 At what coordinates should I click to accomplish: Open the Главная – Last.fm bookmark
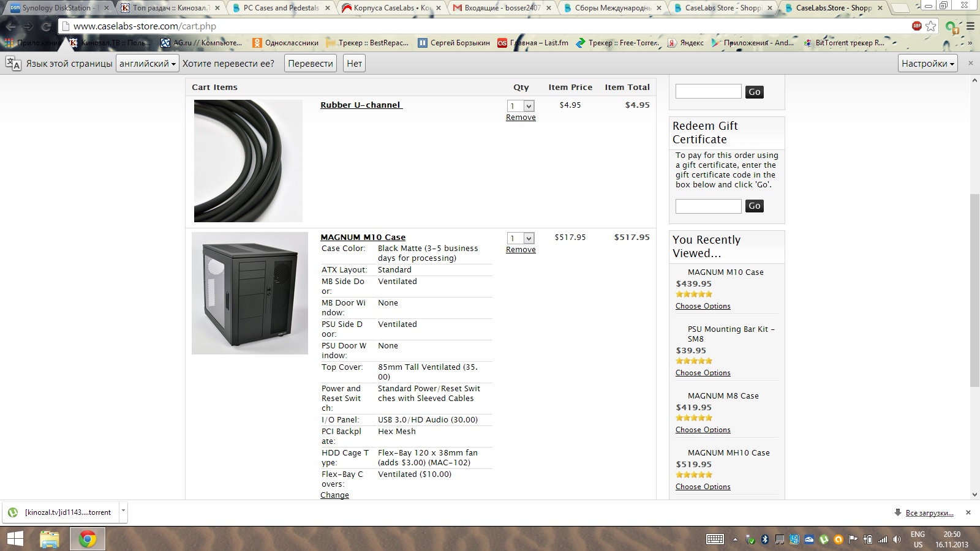[x=533, y=43]
